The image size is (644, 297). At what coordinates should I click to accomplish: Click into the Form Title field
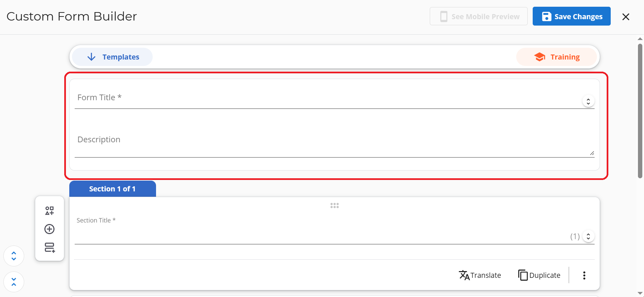point(326,99)
